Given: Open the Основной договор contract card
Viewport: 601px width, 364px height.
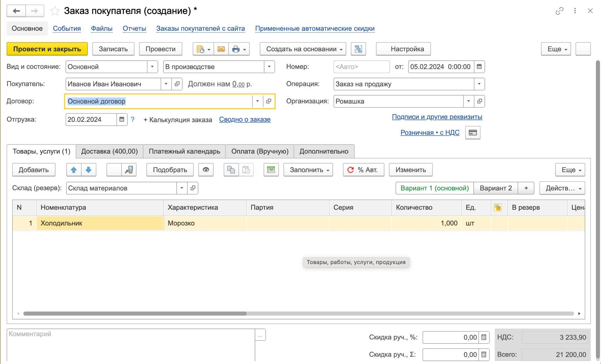Looking at the screenshot, I should [269, 101].
